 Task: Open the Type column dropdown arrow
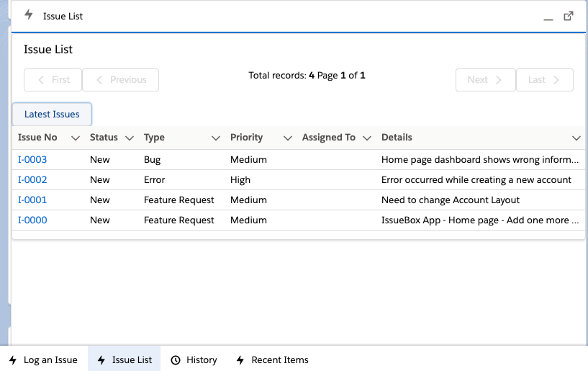(x=215, y=138)
